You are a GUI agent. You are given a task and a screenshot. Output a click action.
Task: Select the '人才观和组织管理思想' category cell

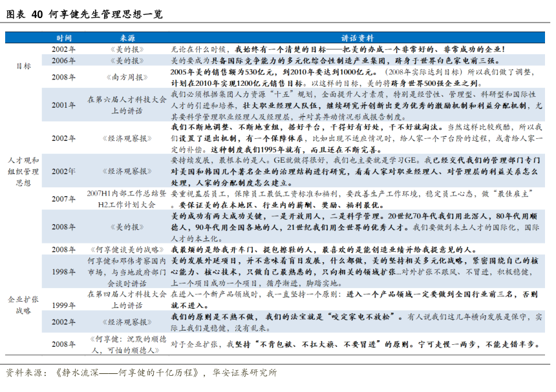(x=23, y=172)
